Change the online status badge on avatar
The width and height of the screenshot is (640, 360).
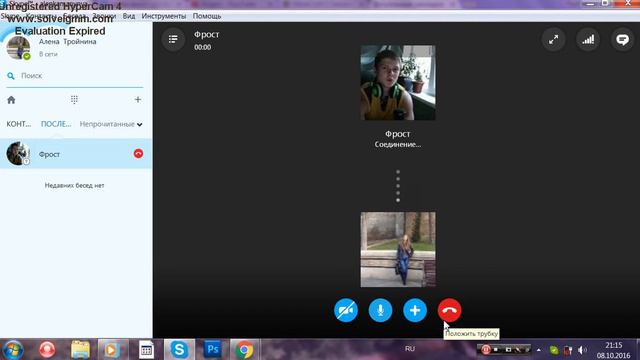click(27, 56)
